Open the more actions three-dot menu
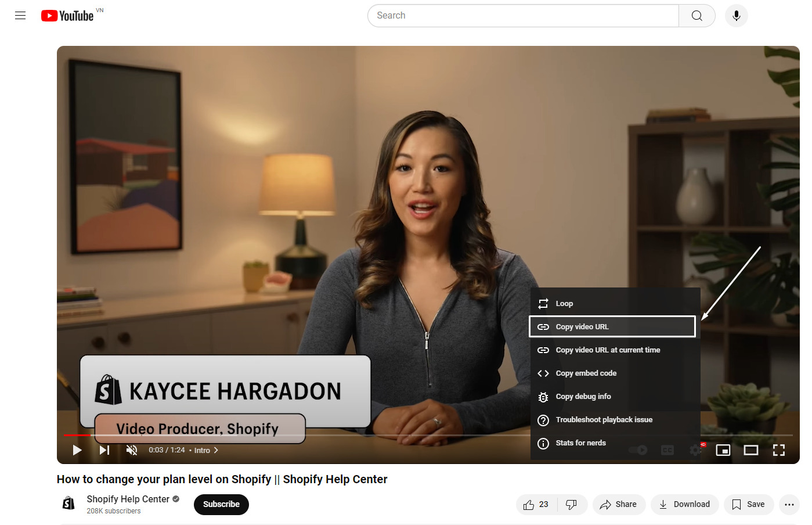The width and height of the screenshot is (812, 525). click(789, 505)
